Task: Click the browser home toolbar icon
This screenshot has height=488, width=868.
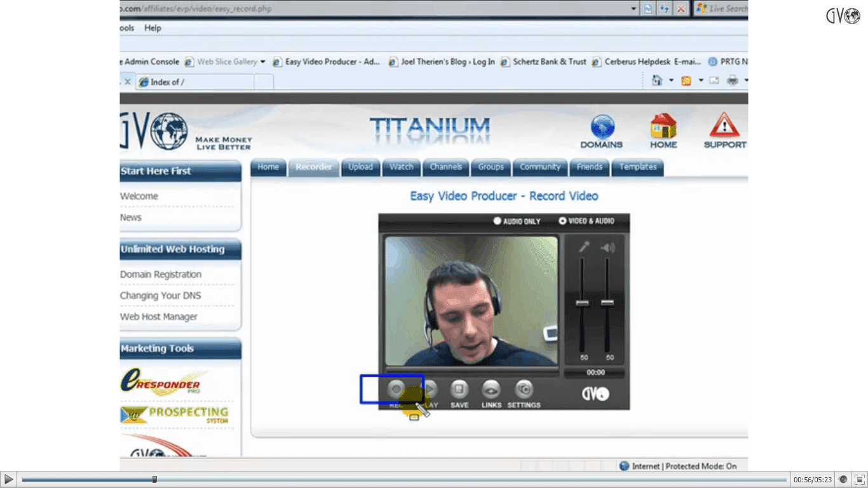Action: pyautogui.click(x=657, y=80)
